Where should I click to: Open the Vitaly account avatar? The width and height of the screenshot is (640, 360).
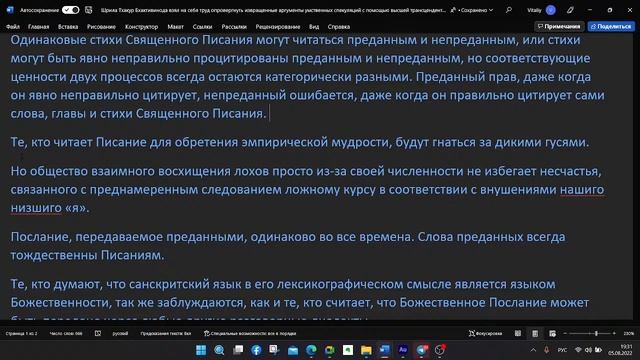551,10
